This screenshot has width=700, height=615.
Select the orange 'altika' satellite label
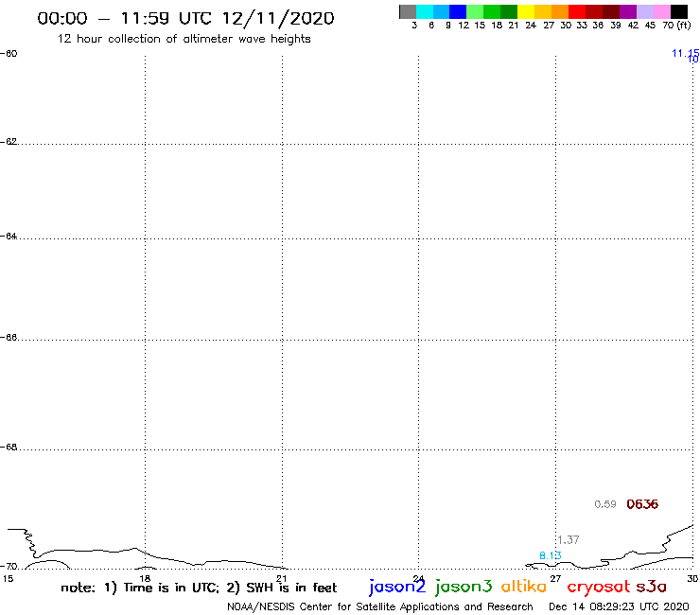point(524,587)
